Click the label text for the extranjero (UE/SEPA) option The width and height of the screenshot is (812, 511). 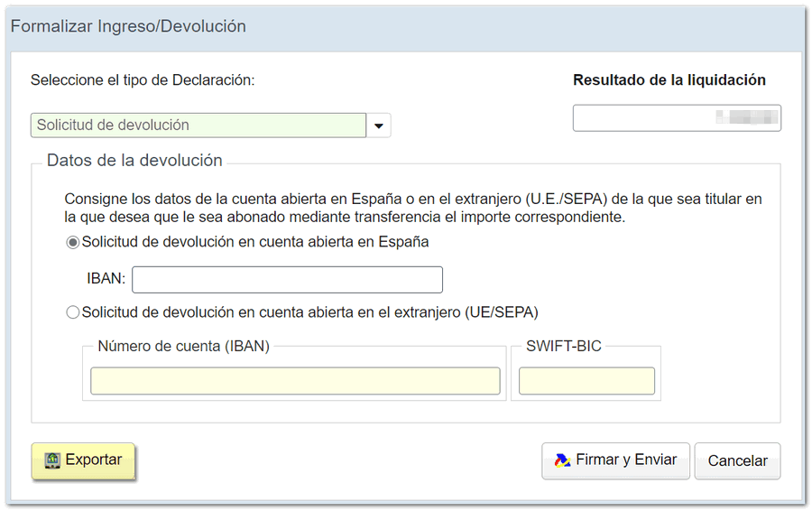coord(309,312)
